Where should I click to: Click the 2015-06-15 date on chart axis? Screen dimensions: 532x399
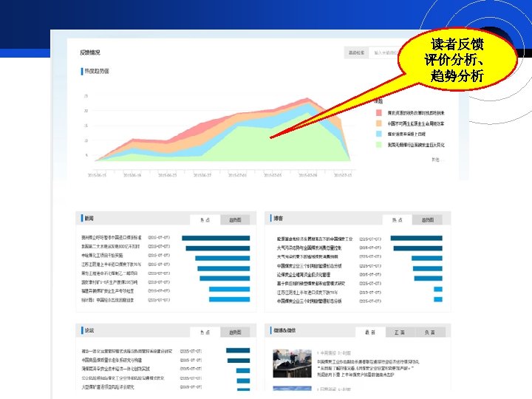[97, 175]
